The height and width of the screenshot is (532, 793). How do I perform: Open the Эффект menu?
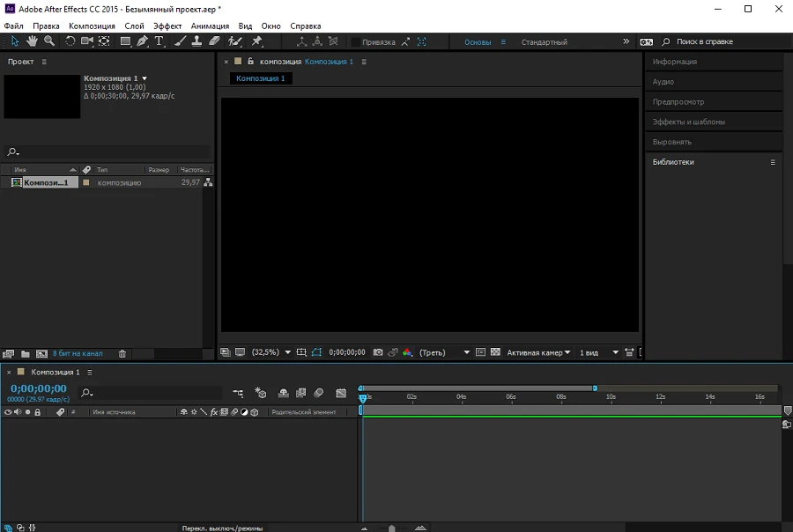(167, 26)
